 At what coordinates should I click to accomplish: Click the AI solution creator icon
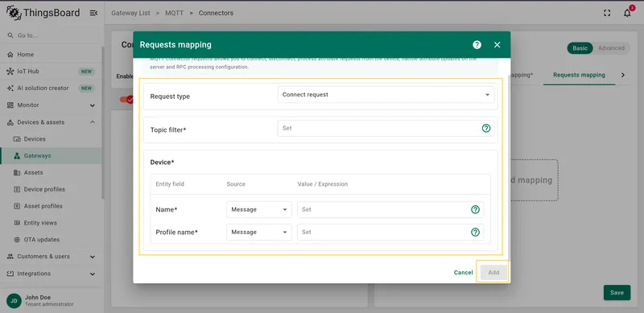pyautogui.click(x=10, y=89)
